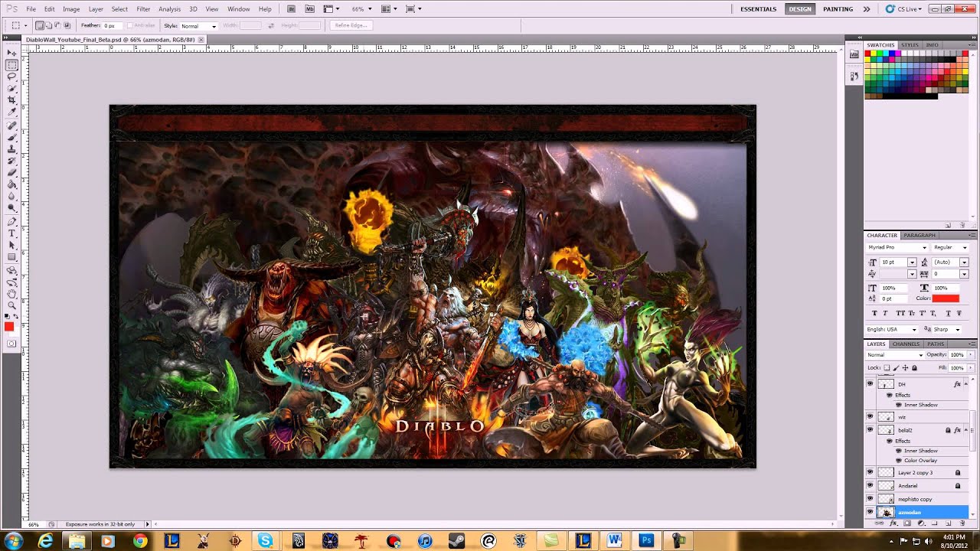Hide the Layer 2 copy 3 layer
980x551 pixels.
coord(870,472)
